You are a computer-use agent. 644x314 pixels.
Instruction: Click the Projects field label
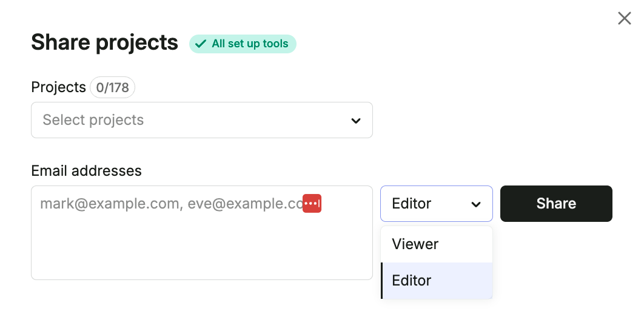pos(58,87)
